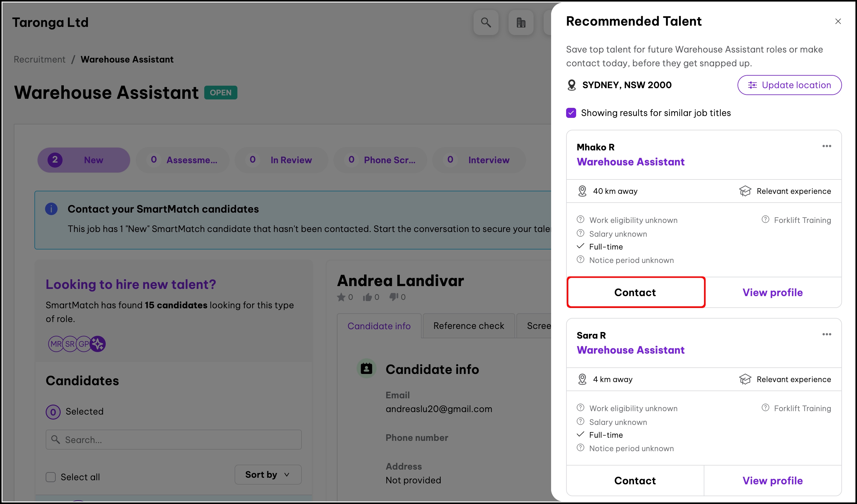Viewport: 857px width, 504px height.
Task: Click the Recruitment breadcrumb link
Action: 39,59
